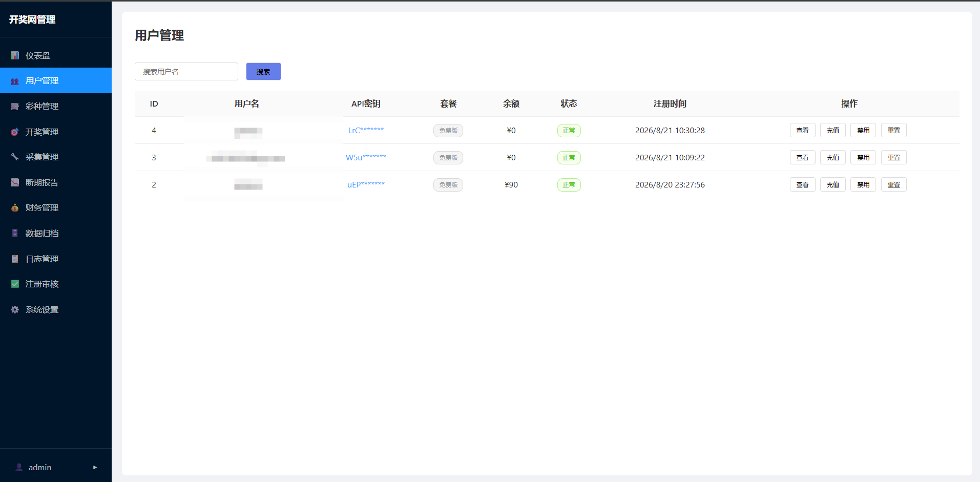Click 正常 status badge for user ID 2
The image size is (980, 482).
(x=569, y=185)
